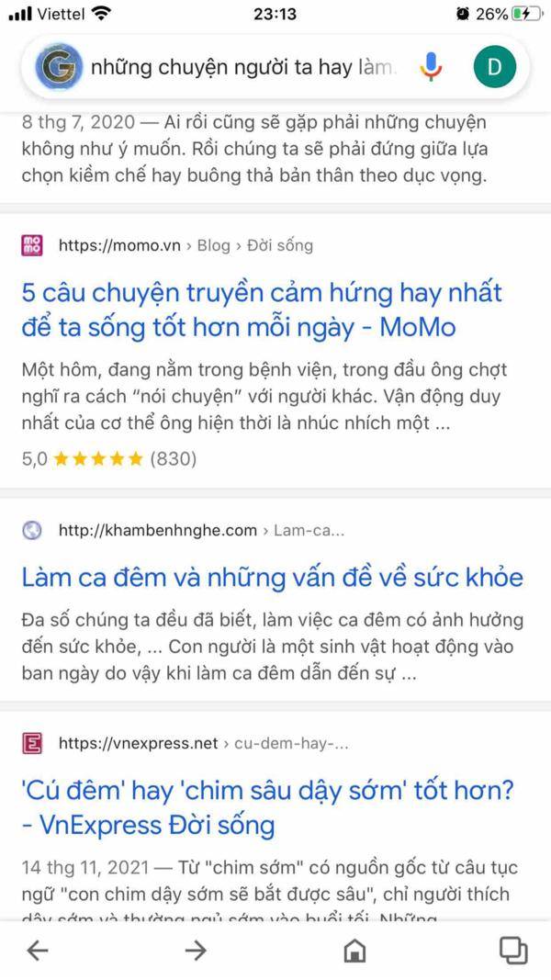Screen dimensions: 551x980
Task: Tap the khambenhnghe.com URL breadcrumb
Action: (x=202, y=531)
